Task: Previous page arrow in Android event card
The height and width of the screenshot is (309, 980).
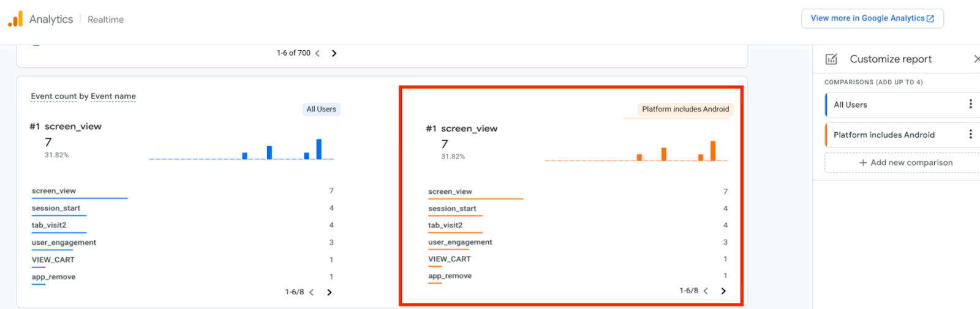Action: pyautogui.click(x=706, y=291)
